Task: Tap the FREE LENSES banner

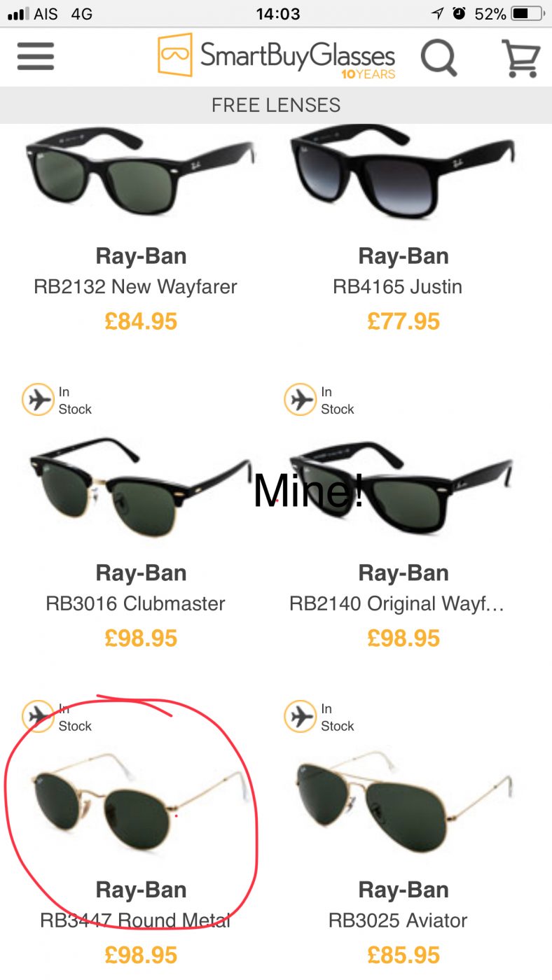Action: pos(276,105)
